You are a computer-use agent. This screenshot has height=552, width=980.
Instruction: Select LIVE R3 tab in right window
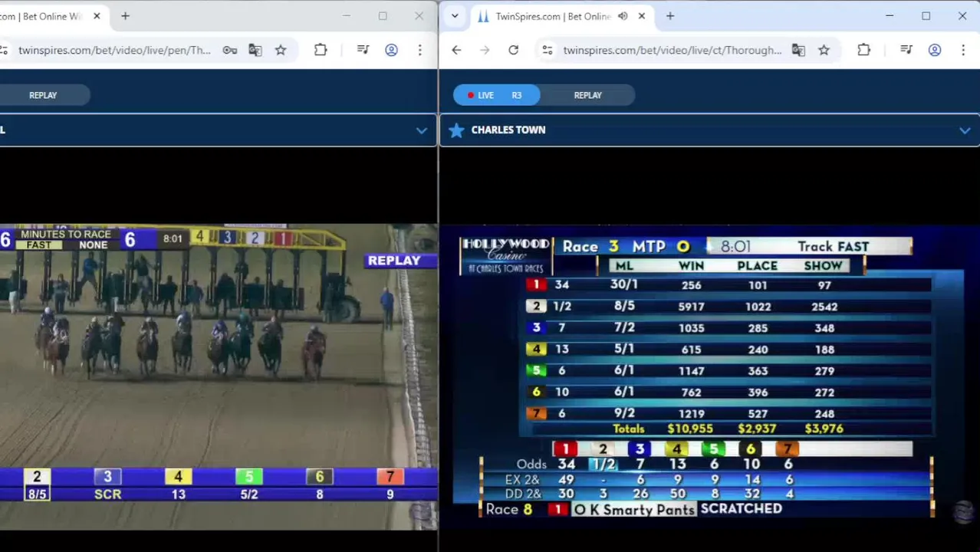(496, 95)
